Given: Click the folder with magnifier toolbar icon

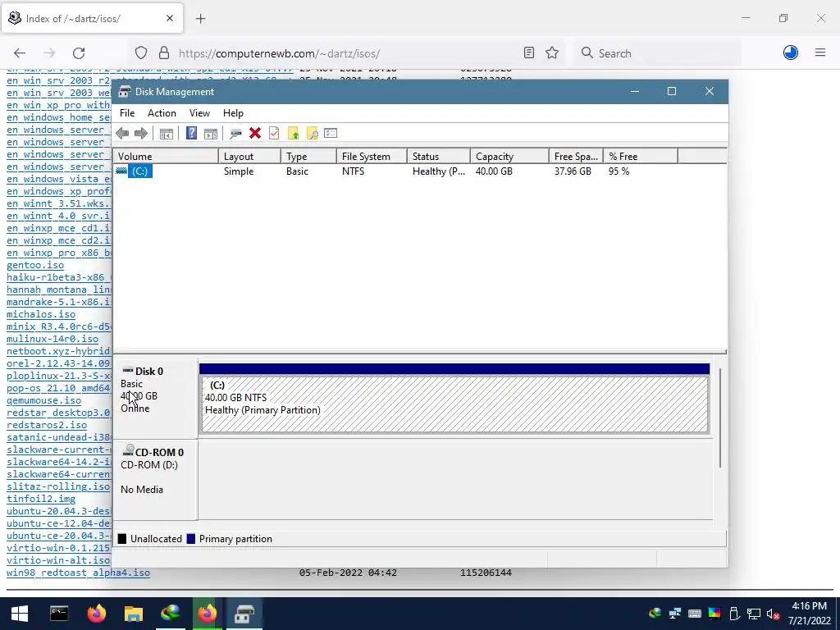Looking at the screenshot, I should 312,134.
